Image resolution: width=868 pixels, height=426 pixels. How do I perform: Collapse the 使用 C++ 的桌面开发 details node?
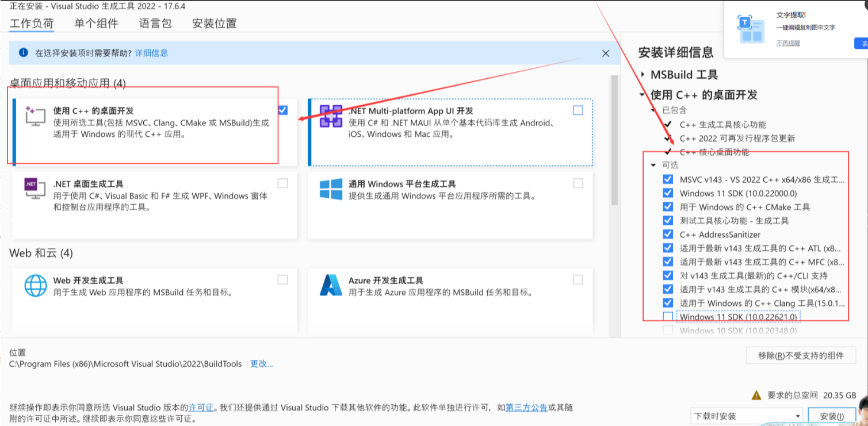click(643, 95)
